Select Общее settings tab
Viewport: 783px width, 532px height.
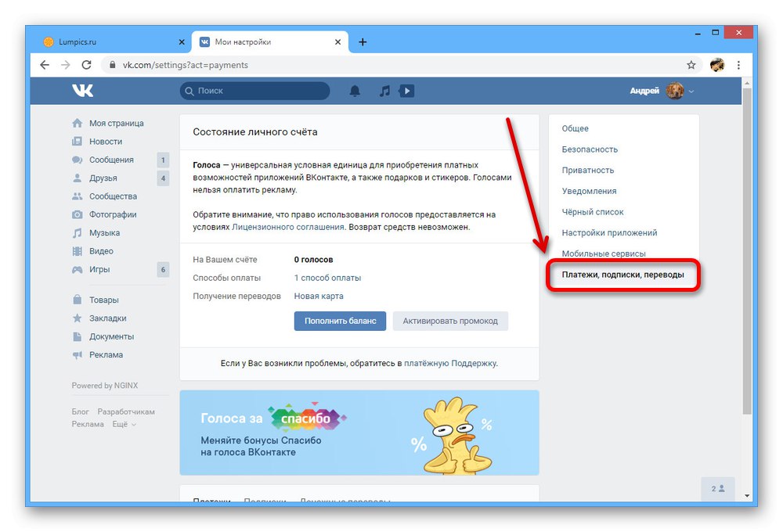575,128
